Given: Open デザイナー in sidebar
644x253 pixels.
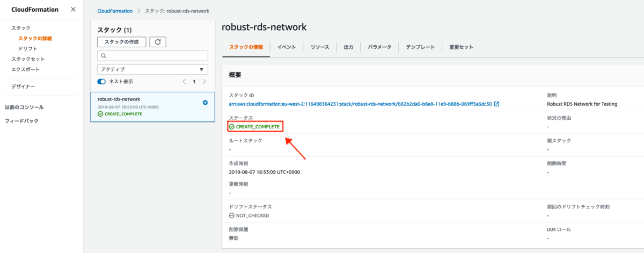Looking at the screenshot, I should (x=23, y=86).
